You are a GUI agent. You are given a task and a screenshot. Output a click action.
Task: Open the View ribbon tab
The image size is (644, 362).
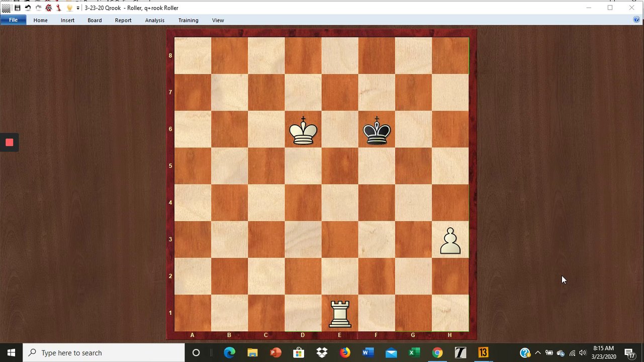218,20
